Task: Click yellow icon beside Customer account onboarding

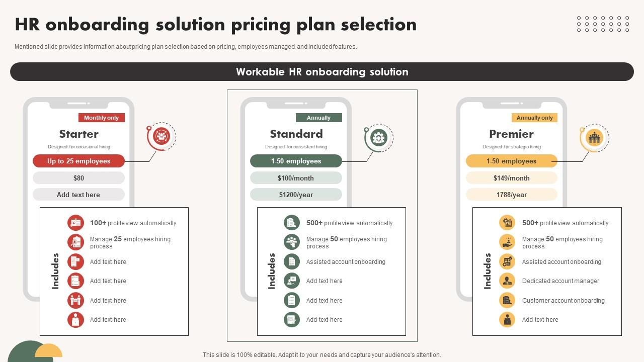Action: tap(507, 300)
